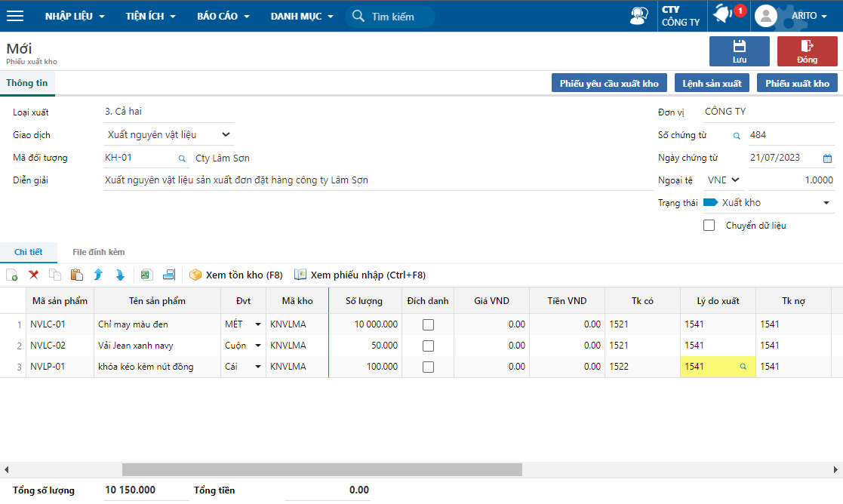Click Phiếu yêu cầu xuất kho button
The width and height of the screenshot is (843, 504).
coord(609,83)
